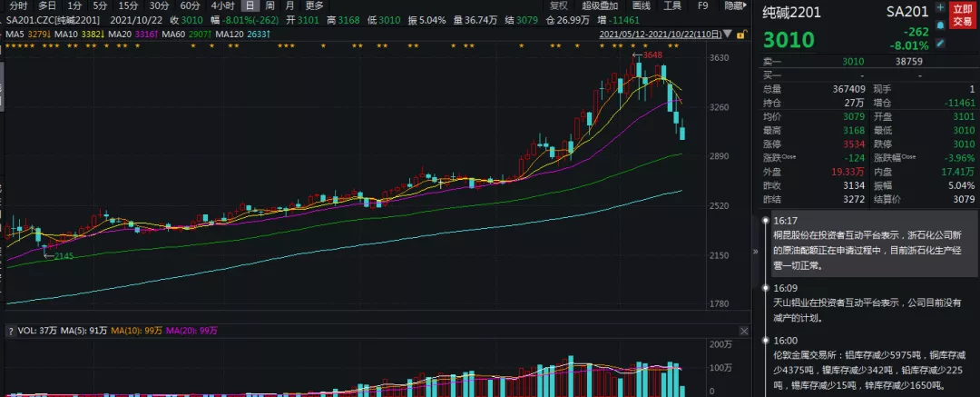The height and width of the screenshot is (397, 980).
Task: Open the 更多 more periods dropdown
Action: coord(314,6)
